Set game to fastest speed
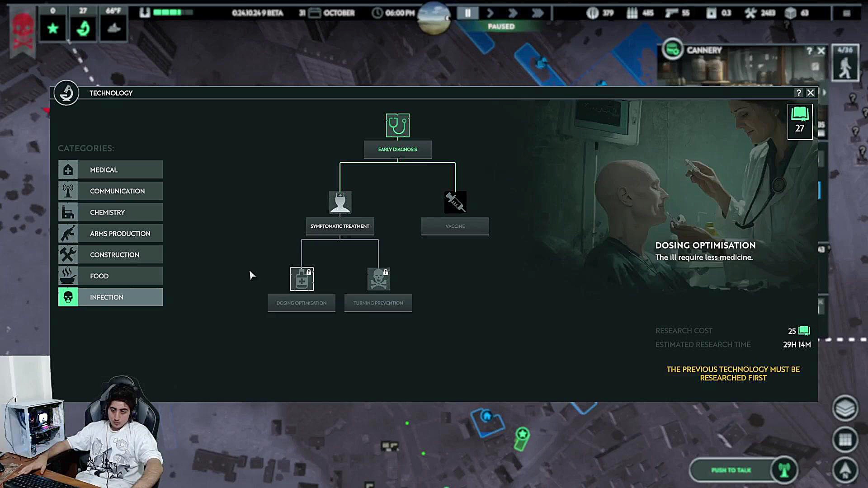The image size is (868, 488). pyautogui.click(x=537, y=13)
